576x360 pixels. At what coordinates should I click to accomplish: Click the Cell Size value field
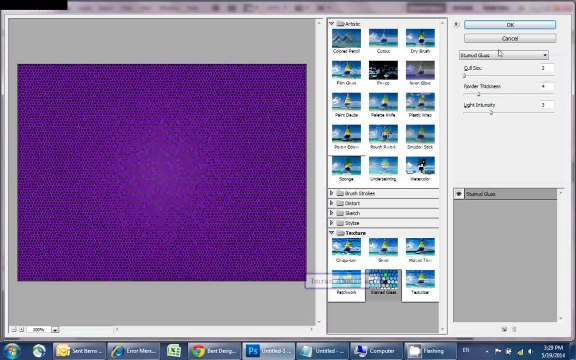[547, 68]
